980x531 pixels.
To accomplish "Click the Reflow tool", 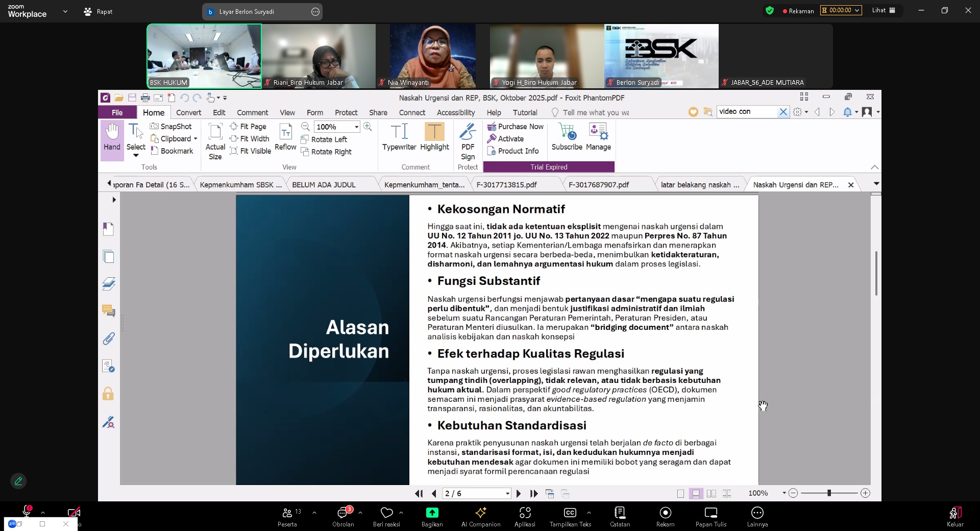I will click(x=285, y=137).
